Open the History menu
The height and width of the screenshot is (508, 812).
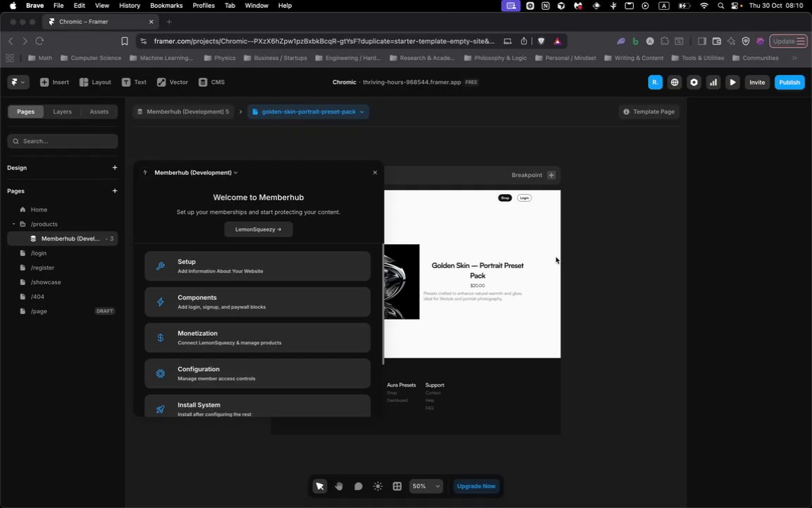point(130,5)
